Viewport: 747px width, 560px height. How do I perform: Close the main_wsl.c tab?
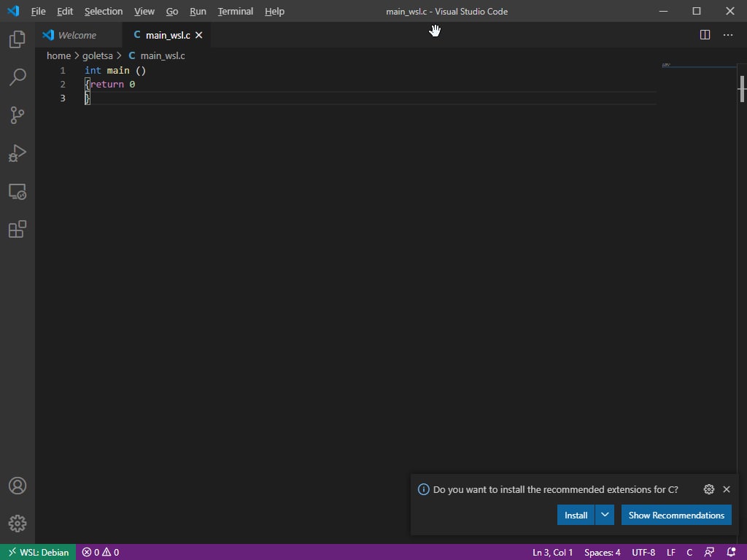(198, 35)
